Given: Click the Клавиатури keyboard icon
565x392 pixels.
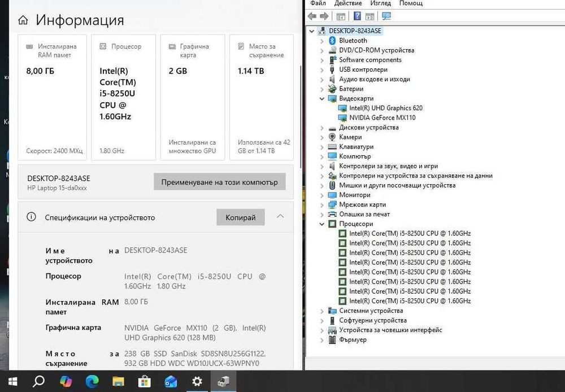Looking at the screenshot, I should [332, 147].
